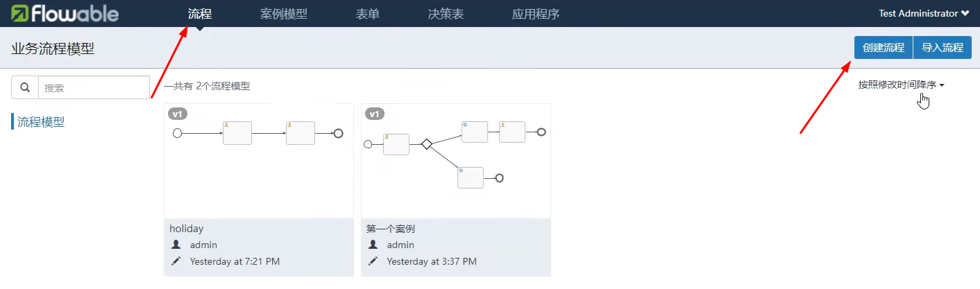Click the search magnifier icon

coord(25,87)
